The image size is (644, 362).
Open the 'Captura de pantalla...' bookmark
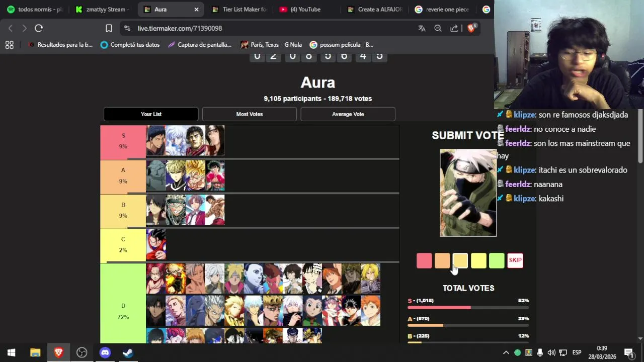coord(200,45)
